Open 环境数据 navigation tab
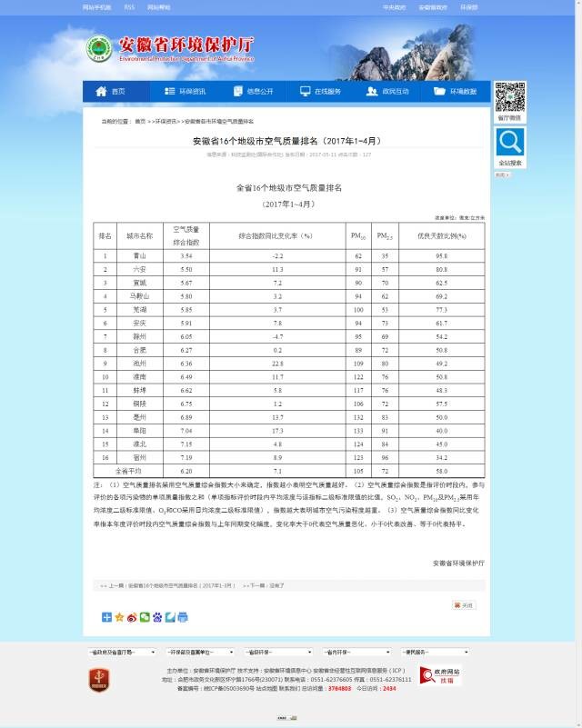The width and height of the screenshot is (582, 728). coord(457,92)
